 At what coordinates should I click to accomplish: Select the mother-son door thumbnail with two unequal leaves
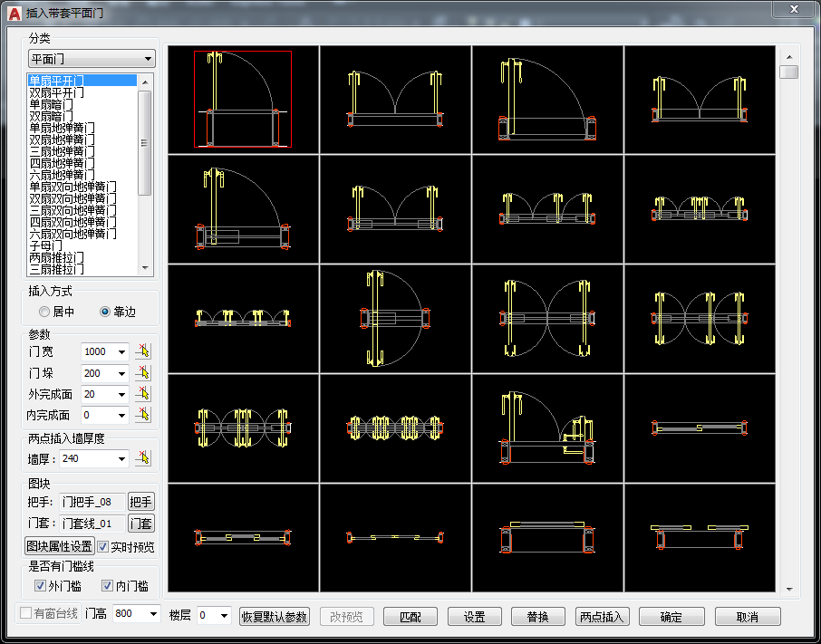547,428
